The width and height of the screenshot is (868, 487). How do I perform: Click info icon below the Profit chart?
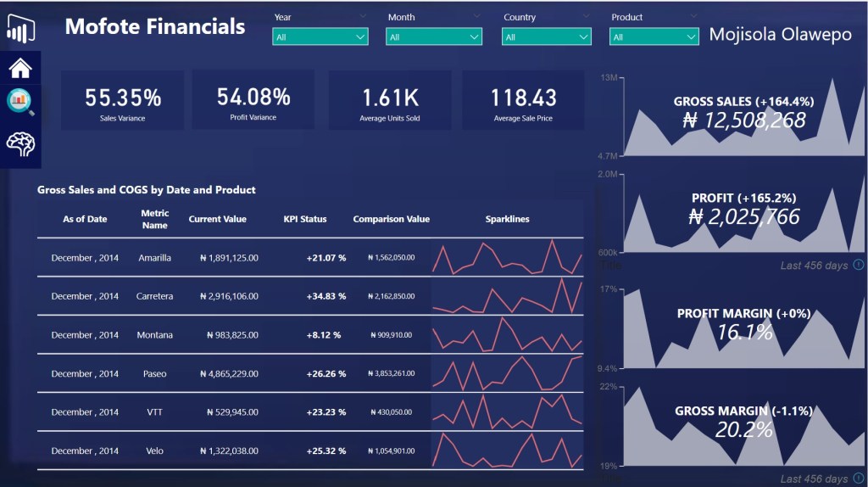859,266
